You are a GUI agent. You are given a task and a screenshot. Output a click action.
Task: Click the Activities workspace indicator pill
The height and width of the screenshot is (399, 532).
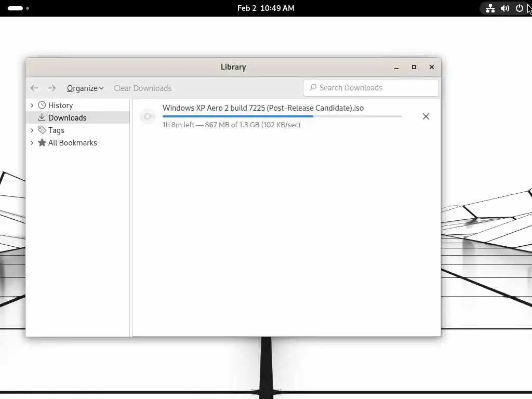(x=15, y=8)
